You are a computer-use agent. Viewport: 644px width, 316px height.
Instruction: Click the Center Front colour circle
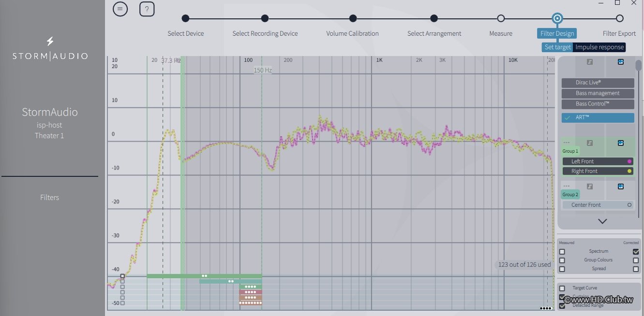[x=629, y=205]
